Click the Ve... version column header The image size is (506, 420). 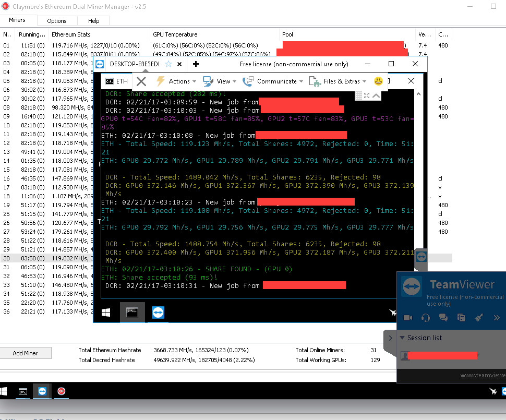tap(425, 34)
